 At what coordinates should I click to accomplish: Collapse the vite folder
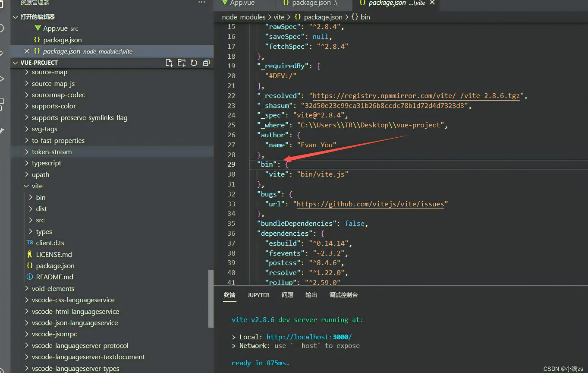tap(37, 186)
